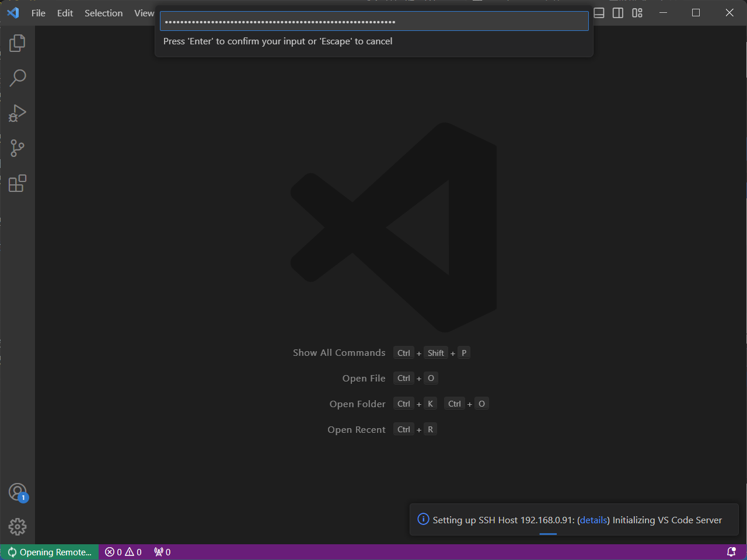Maximize the VS Code window
The image size is (747, 560).
[x=696, y=13]
